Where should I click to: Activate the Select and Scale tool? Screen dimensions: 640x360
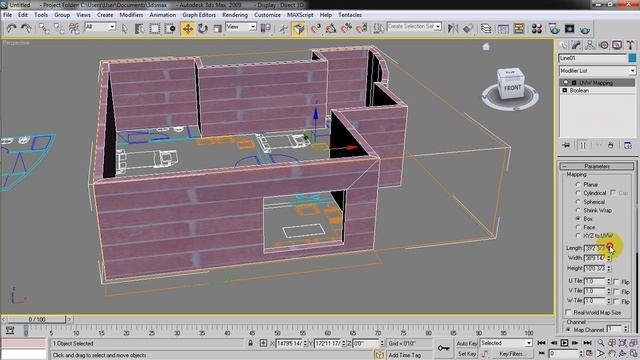(x=218, y=29)
